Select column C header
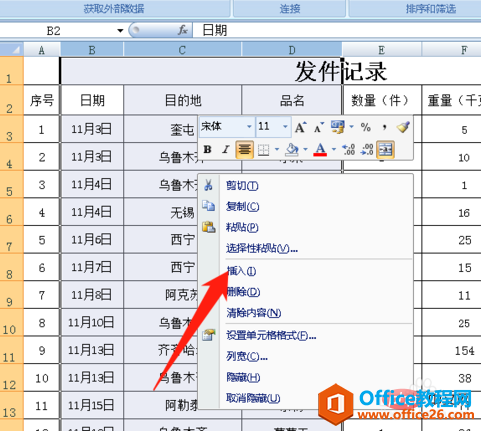 pyautogui.click(x=182, y=50)
